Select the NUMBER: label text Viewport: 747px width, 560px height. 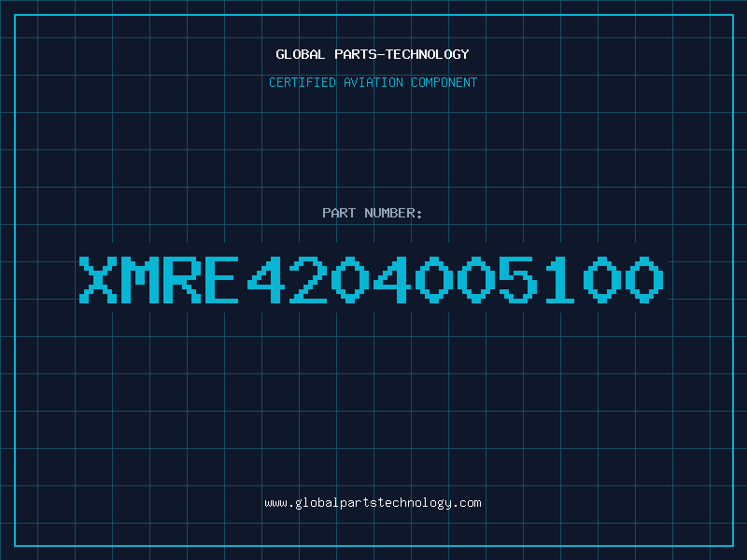click(x=393, y=213)
